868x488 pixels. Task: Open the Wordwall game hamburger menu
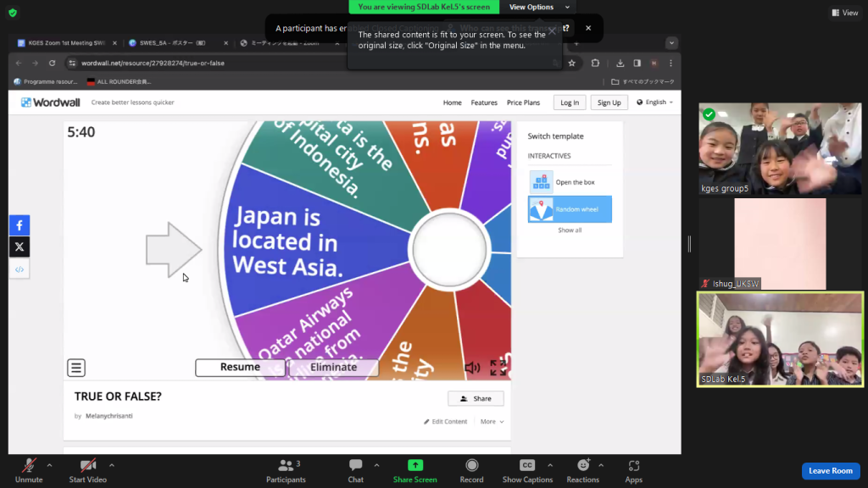76,368
